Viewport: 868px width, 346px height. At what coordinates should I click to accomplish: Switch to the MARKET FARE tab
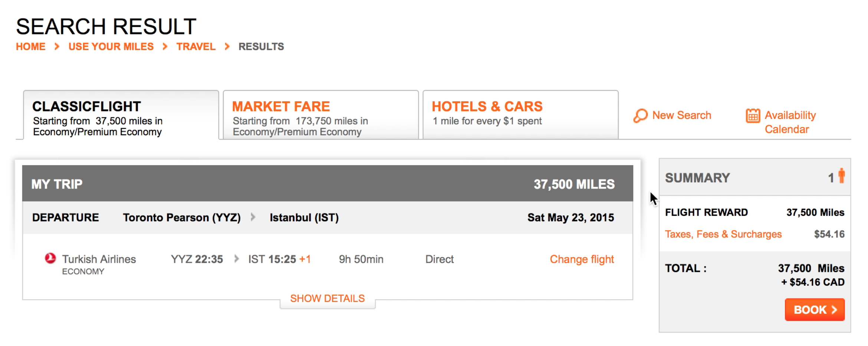(321, 115)
